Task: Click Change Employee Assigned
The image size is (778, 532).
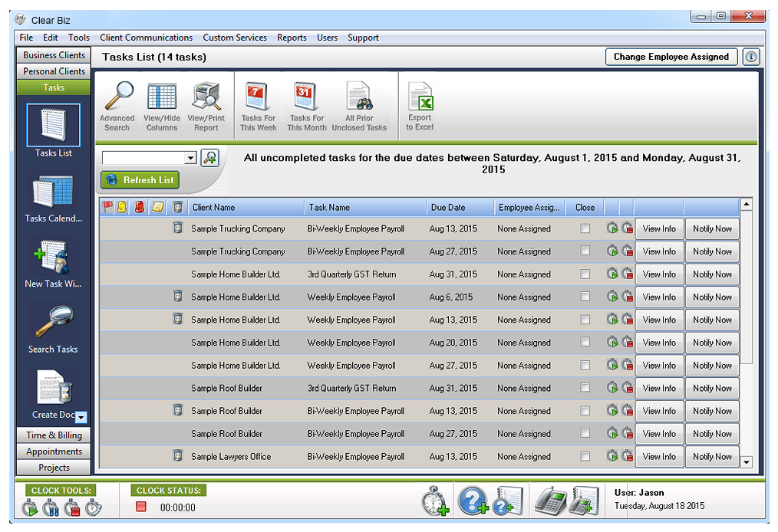Action: [671, 56]
